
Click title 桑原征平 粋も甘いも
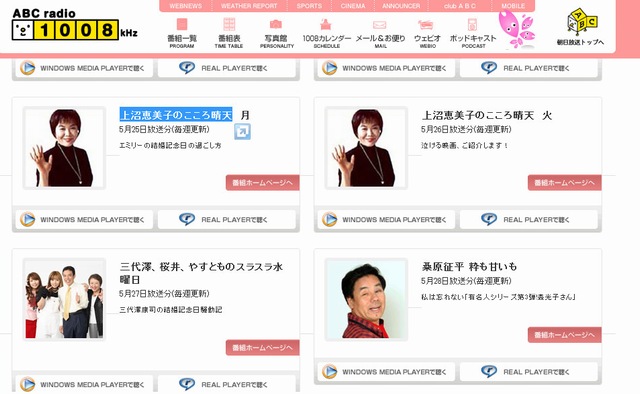pos(469,267)
